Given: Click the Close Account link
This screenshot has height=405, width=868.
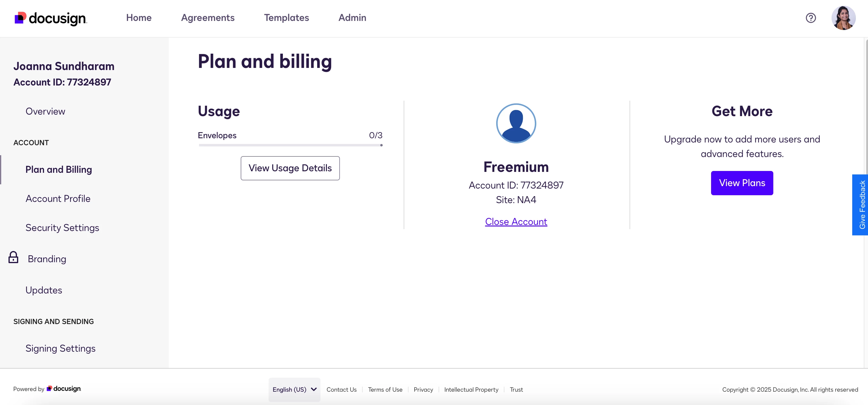Looking at the screenshot, I should tap(516, 222).
